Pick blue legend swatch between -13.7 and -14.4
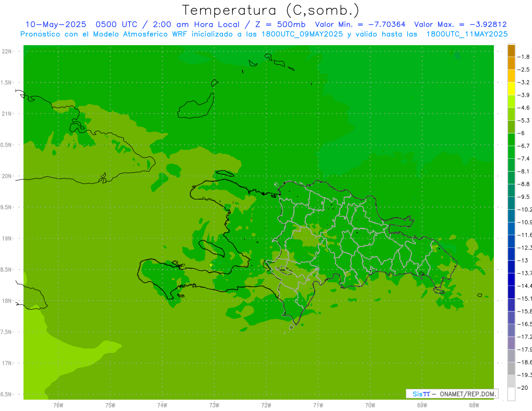 pos(511,279)
